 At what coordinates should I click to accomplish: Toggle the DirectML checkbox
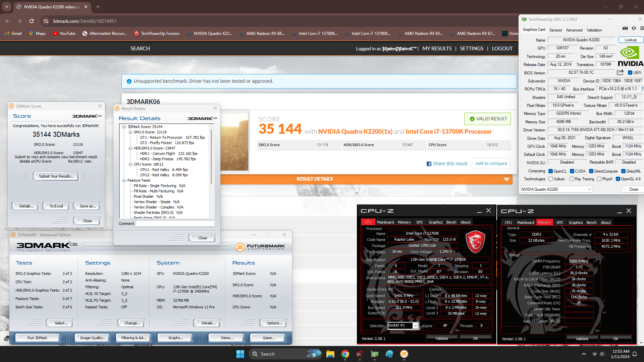click(623, 171)
